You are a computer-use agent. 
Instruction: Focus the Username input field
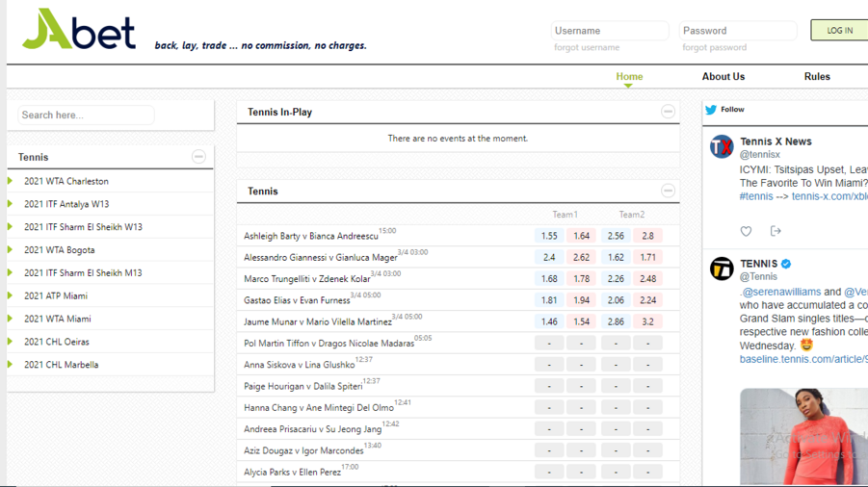tap(609, 31)
